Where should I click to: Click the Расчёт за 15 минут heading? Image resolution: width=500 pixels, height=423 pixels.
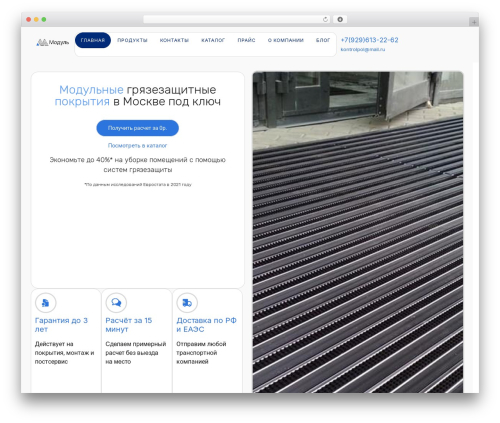[129, 325]
